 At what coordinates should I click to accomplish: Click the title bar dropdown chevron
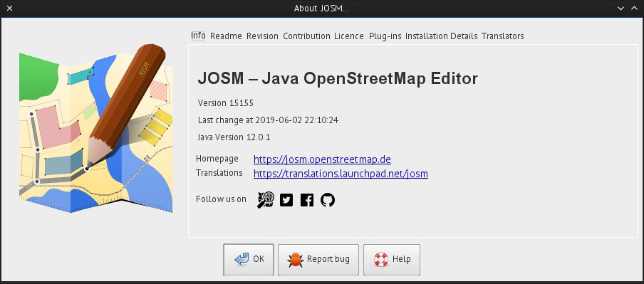pos(620,9)
